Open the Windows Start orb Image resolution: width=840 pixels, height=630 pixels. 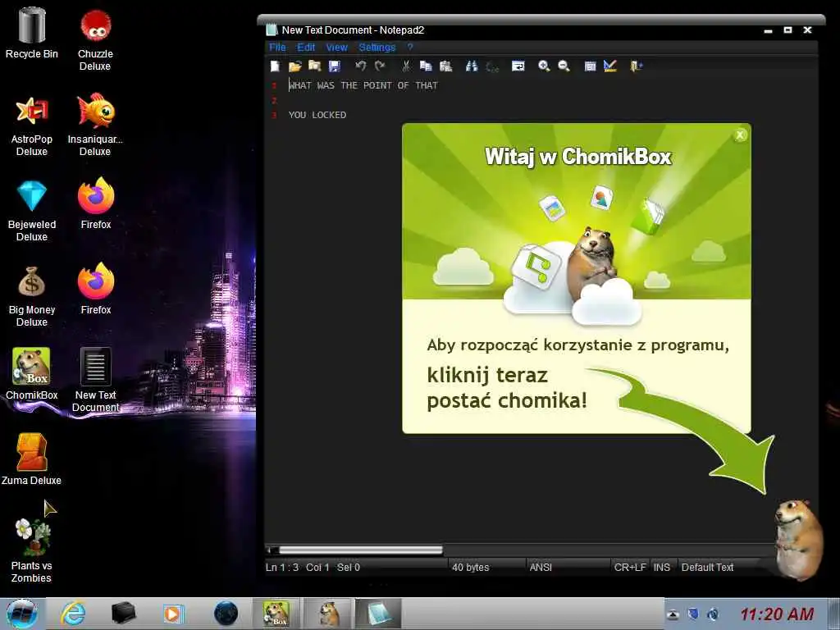pyautogui.click(x=21, y=614)
